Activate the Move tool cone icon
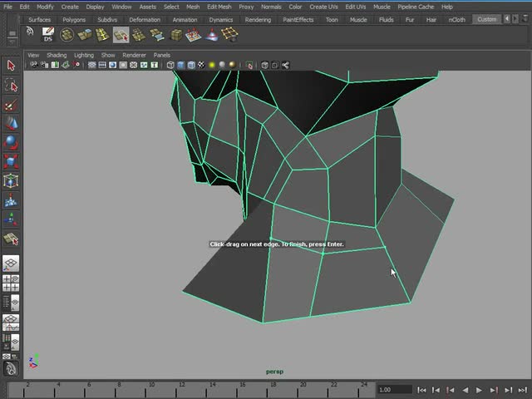The height and width of the screenshot is (399, 532). point(11,123)
